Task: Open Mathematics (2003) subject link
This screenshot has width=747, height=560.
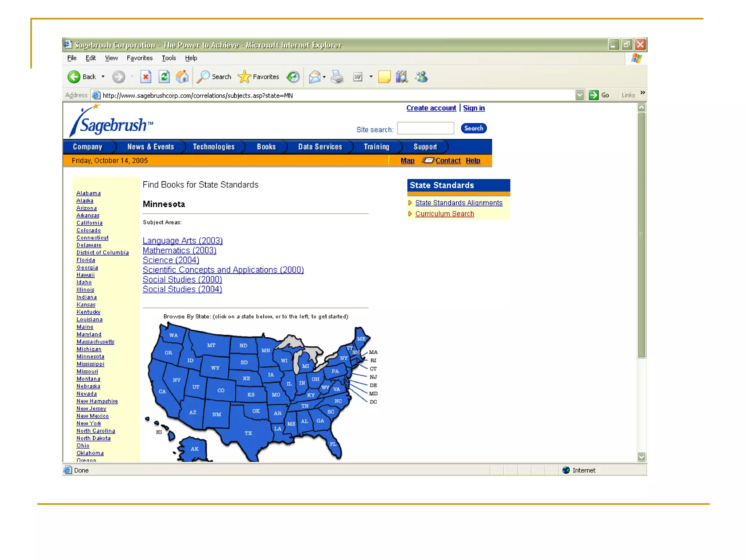Action: click(179, 250)
